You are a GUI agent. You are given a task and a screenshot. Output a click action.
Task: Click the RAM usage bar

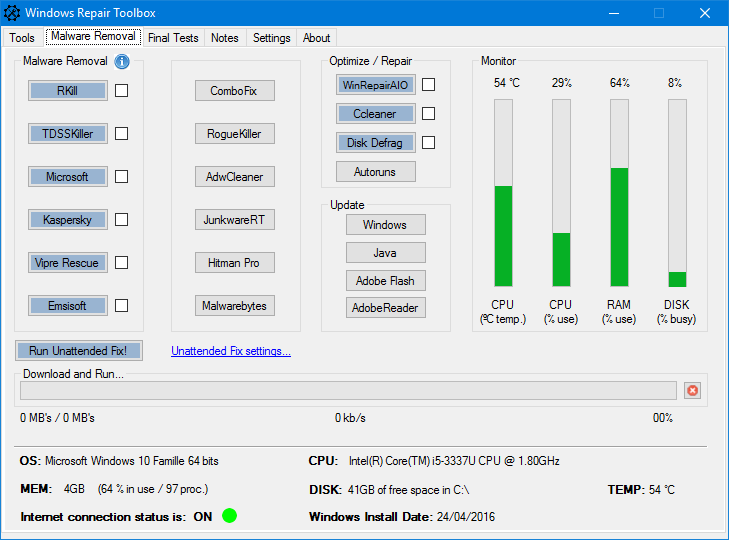click(x=619, y=193)
